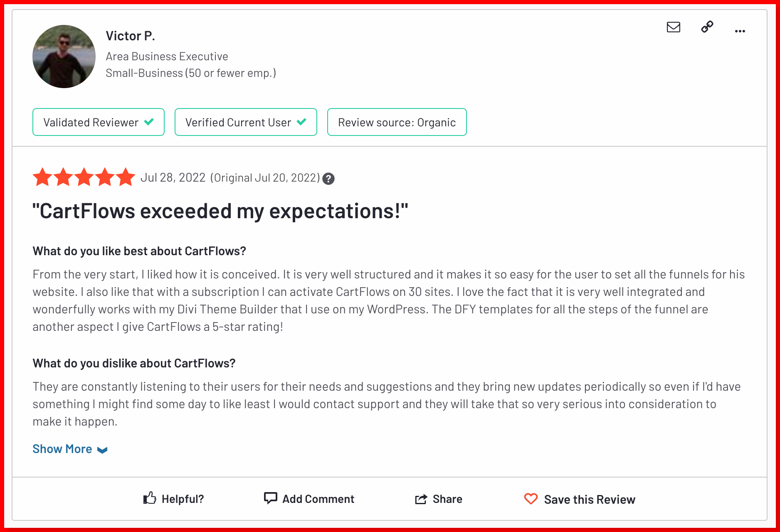Click the Show More chevron arrow
This screenshot has height=532, width=780.
102,450
